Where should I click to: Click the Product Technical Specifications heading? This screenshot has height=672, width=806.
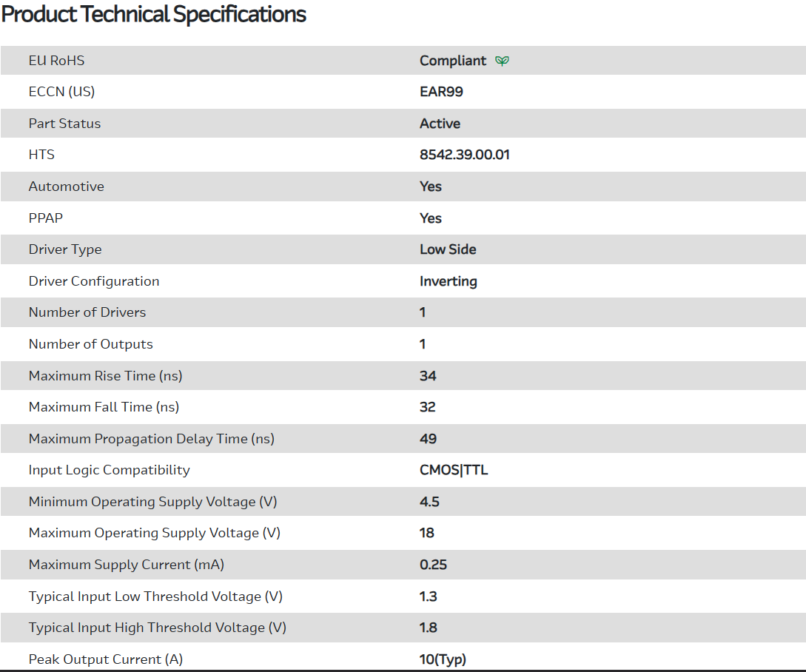(x=154, y=14)
